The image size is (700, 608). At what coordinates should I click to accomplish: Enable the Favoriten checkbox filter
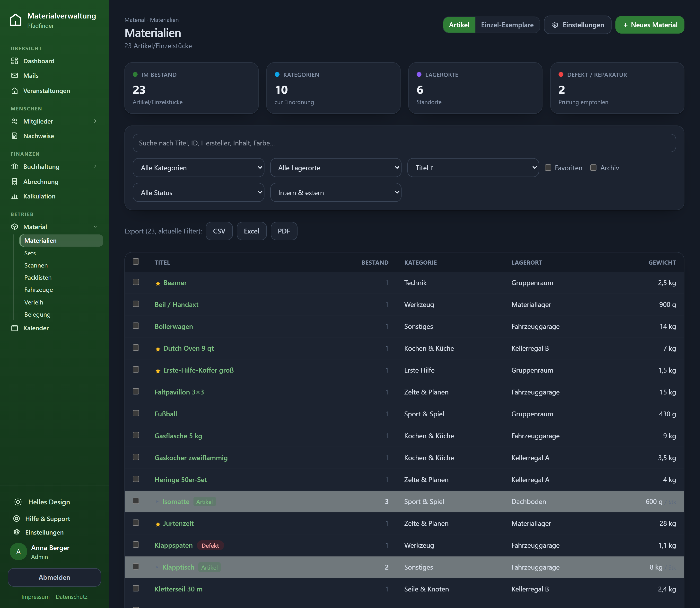point(548,168)
